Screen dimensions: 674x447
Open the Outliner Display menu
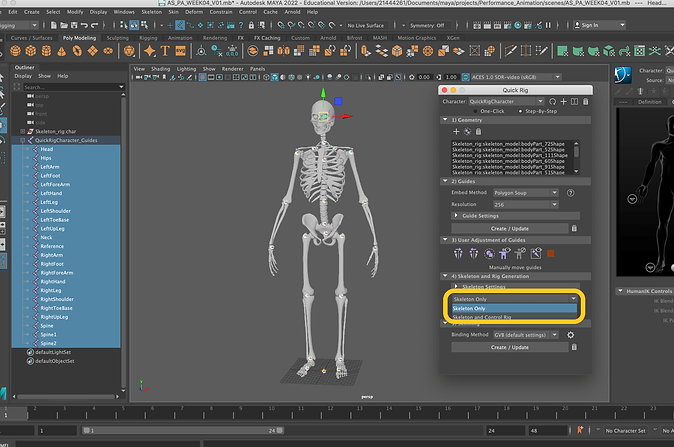click(23, 76)
